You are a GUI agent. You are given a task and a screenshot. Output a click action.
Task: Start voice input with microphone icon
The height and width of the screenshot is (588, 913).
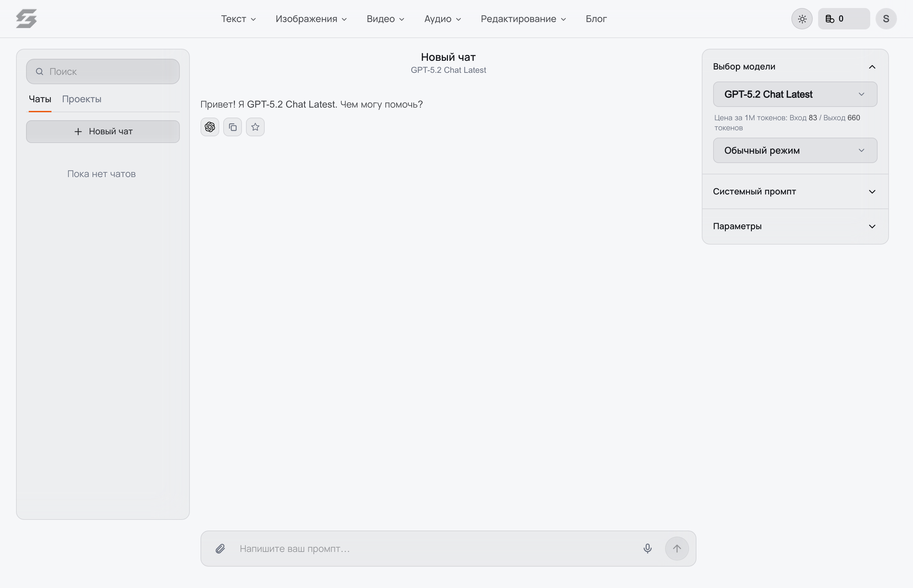647,549
